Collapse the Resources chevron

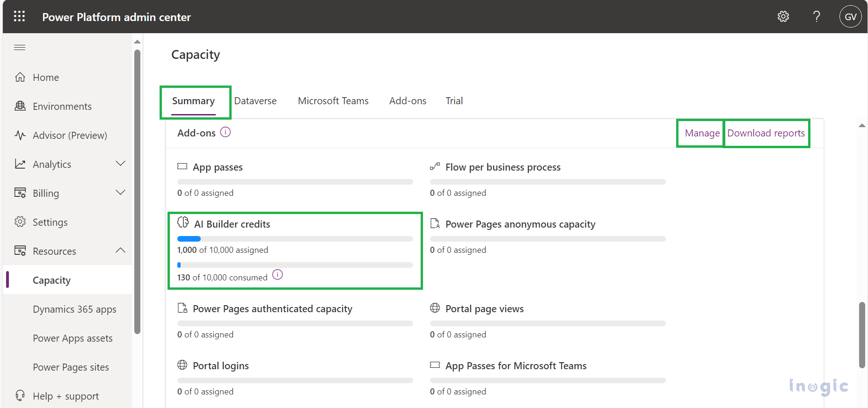click(x=120, y=251)
